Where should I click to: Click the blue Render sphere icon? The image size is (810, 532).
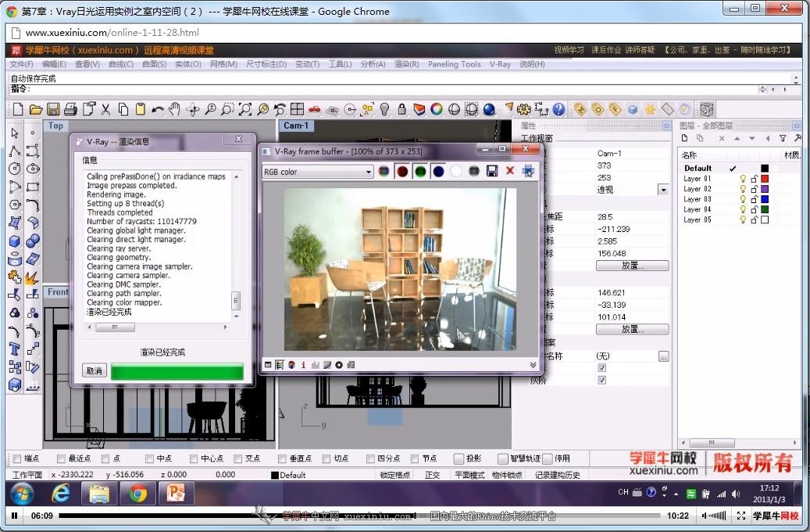pos(489,109)
